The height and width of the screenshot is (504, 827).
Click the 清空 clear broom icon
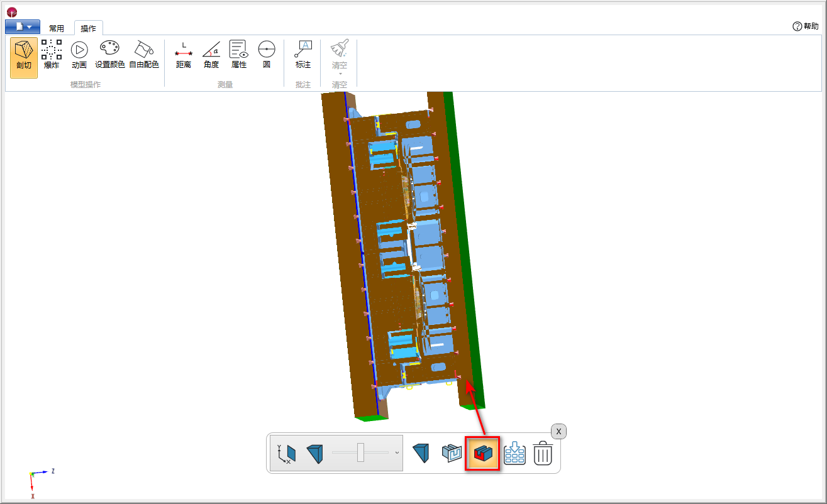click(340, 49)
